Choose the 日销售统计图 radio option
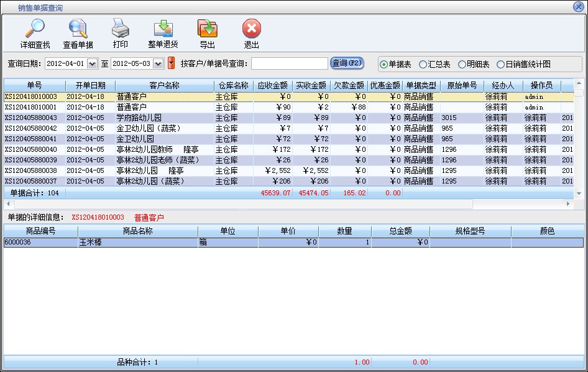The image size is (588, 372). pyautogui.click(x=500, y=64)
